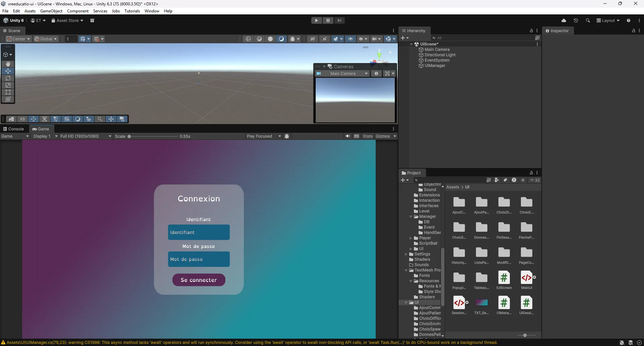This screenshot has width=644, height=346.
Task: Select UIScreen script asset
Action: coord(504,280)
